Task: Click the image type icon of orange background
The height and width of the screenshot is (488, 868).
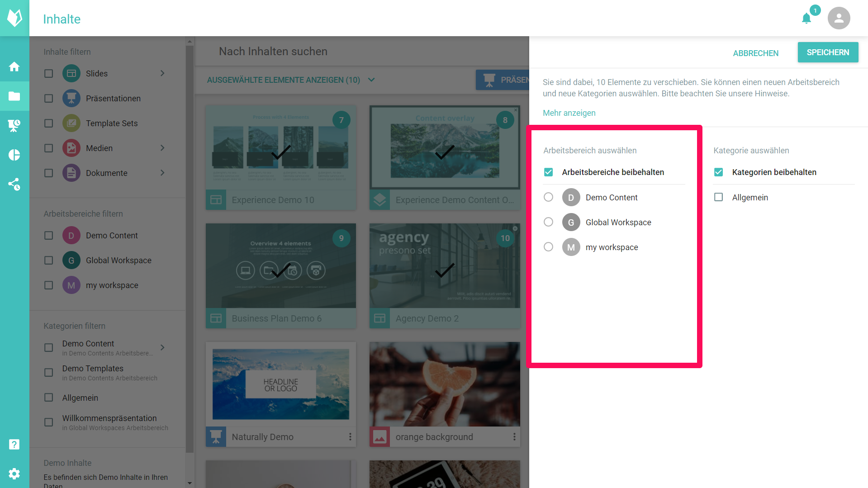Action: pos(380,437)
